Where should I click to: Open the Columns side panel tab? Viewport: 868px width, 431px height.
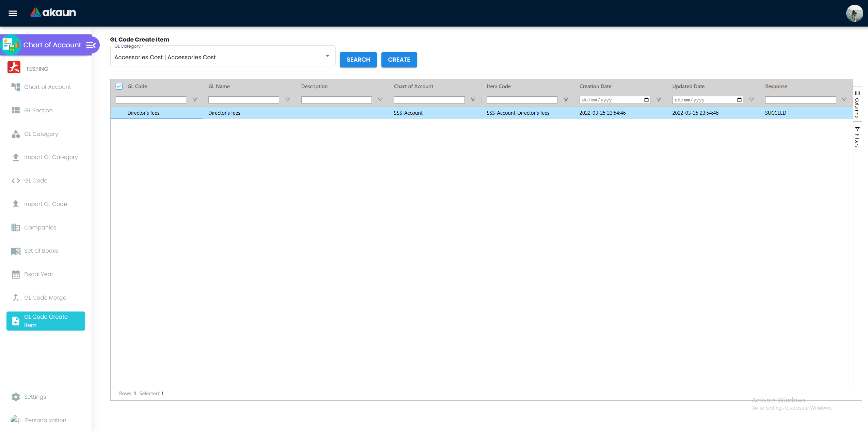[857, 104]
